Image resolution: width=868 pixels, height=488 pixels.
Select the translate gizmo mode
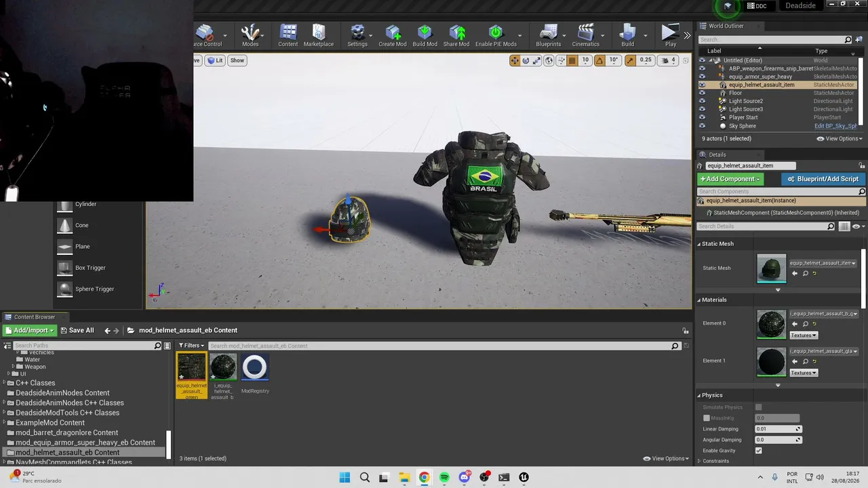point(515,60)
